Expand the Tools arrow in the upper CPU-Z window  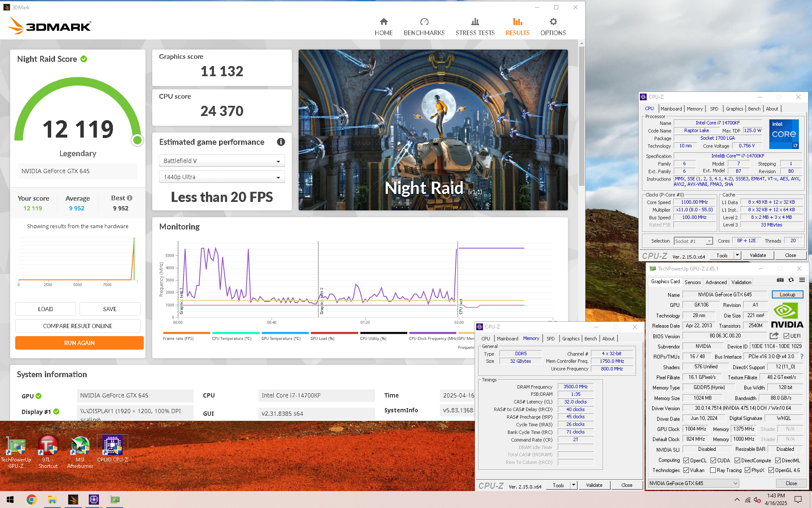point(737,255)
